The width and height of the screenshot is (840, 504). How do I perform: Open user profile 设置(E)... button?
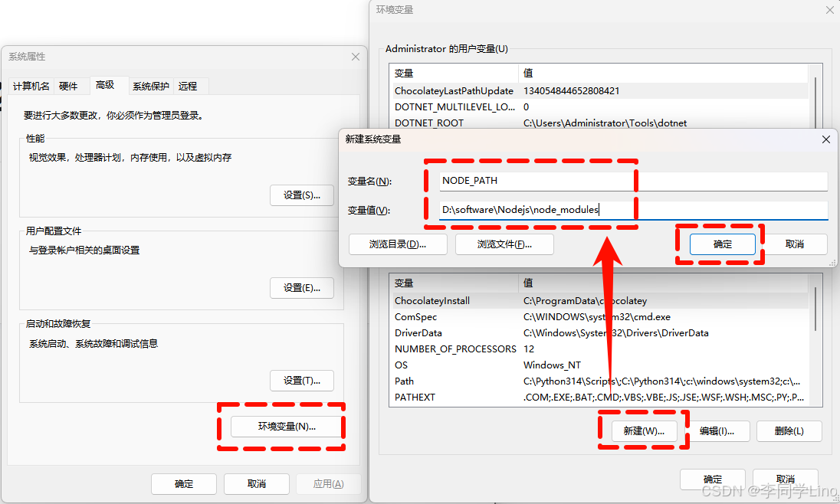click(302, 288)
